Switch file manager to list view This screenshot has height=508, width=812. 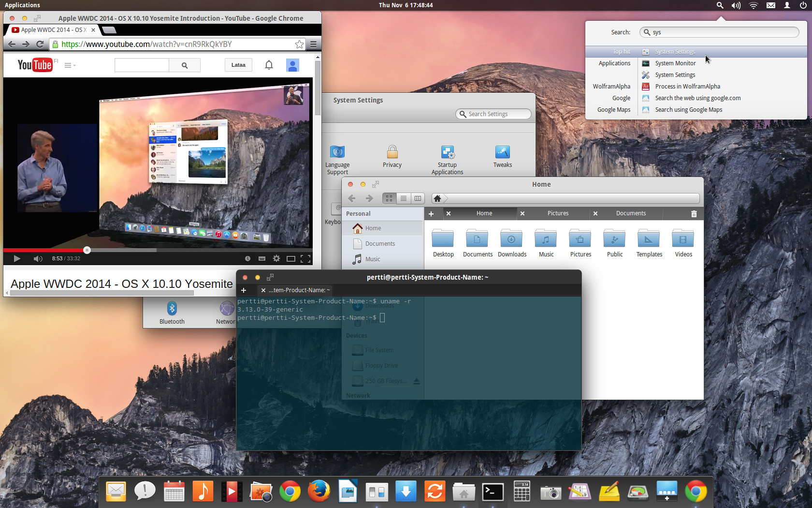(x=404, y=198)
